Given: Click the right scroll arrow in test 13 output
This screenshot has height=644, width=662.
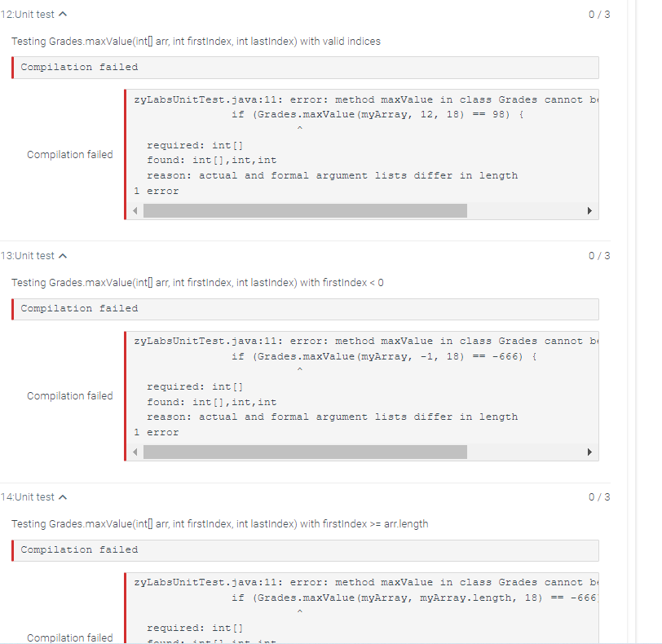Looking at the screenshot, I should (589, 452).
